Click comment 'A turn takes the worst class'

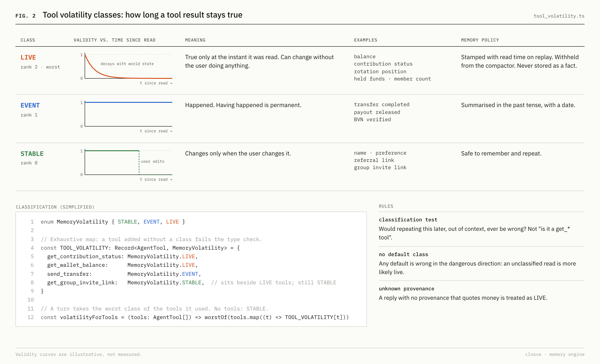pyautogui.click(x=155, y=309)
